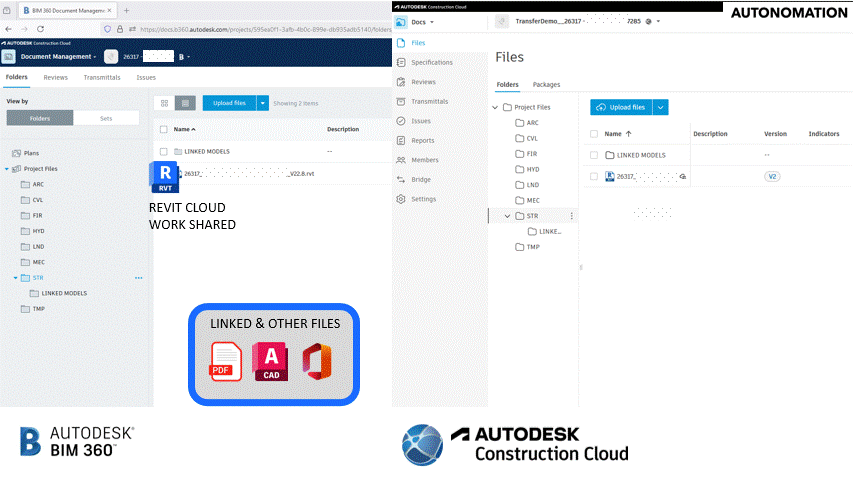853x480 pixels.
Task: Open the Transmittals tab in BIM 360
Action: click(102, 77)
